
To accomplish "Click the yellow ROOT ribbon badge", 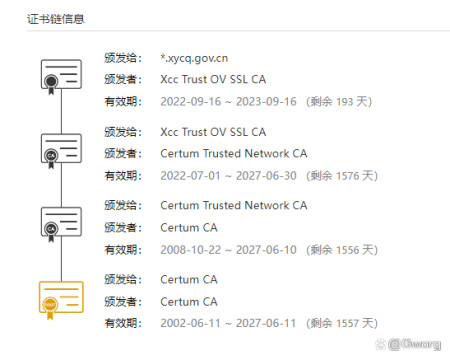I will pyautogui.click(x=50, y=307).
